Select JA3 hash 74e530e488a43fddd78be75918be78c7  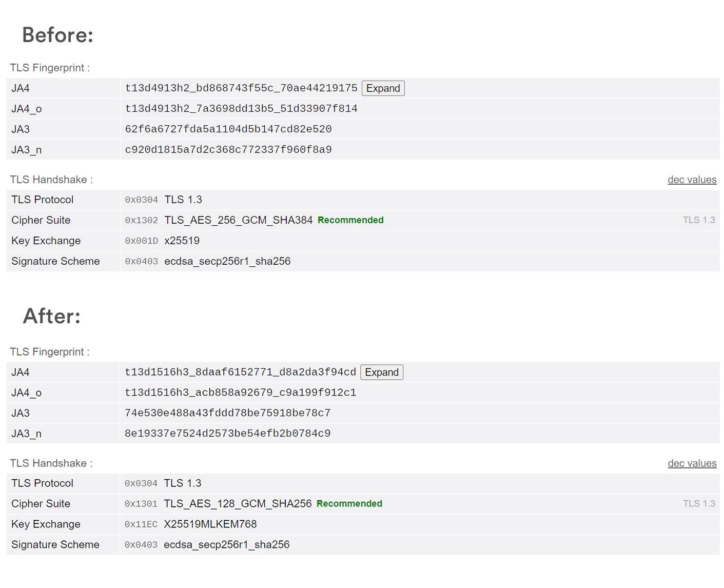227,413
